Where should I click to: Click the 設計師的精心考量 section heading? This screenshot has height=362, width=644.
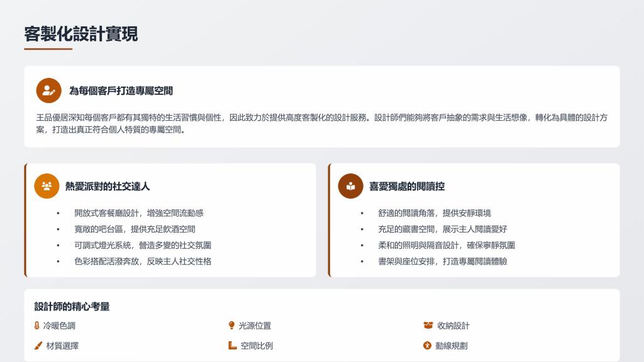coord(72,307)
